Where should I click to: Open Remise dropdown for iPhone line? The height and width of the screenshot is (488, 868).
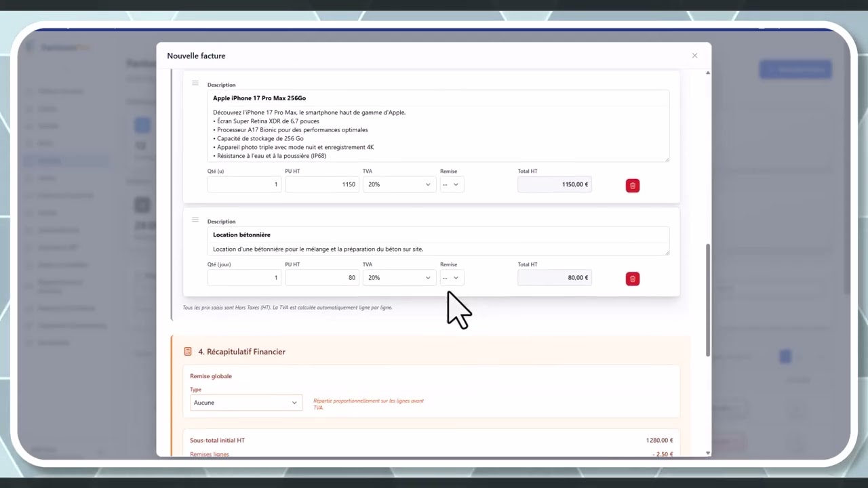point(452,184)
